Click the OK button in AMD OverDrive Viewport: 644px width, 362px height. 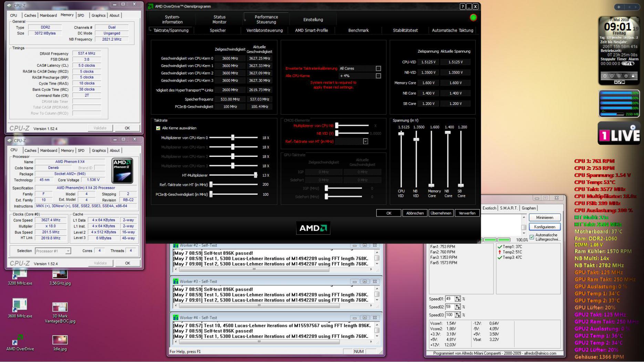coord(389,213)
